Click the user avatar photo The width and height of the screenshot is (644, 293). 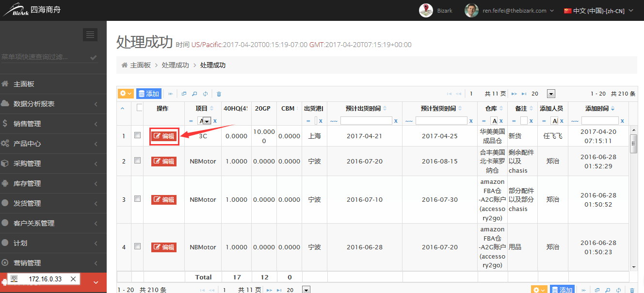[x=471, y=10]
